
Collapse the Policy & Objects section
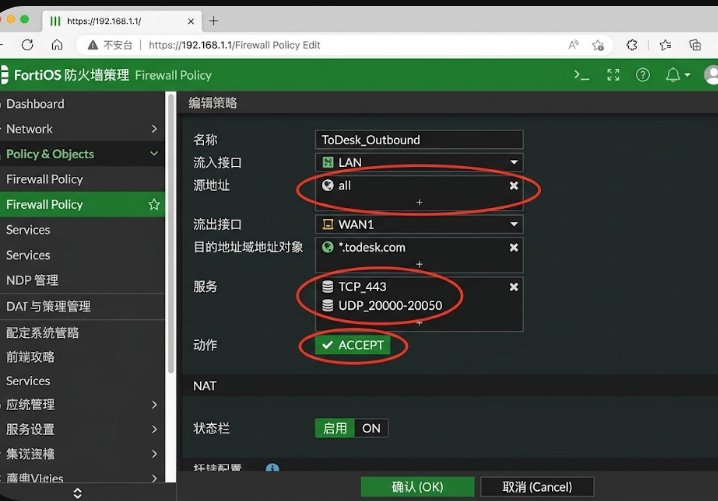pos(154,154)
